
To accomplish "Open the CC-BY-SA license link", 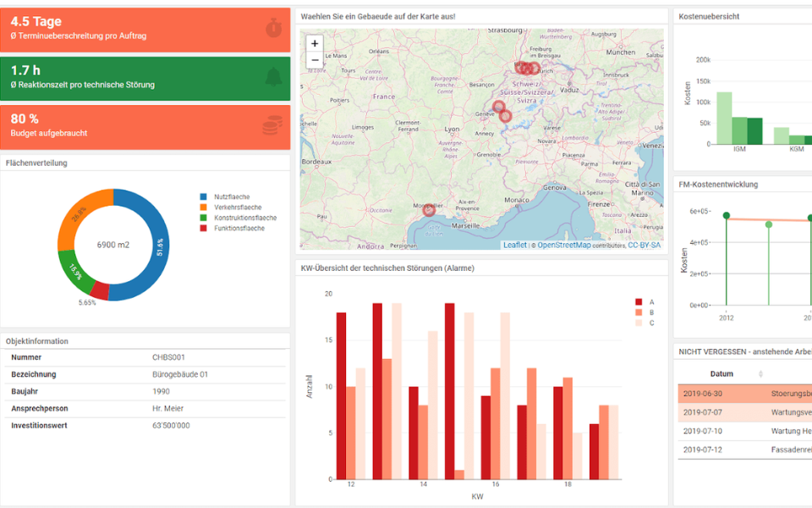I will (x=645, y=246).
